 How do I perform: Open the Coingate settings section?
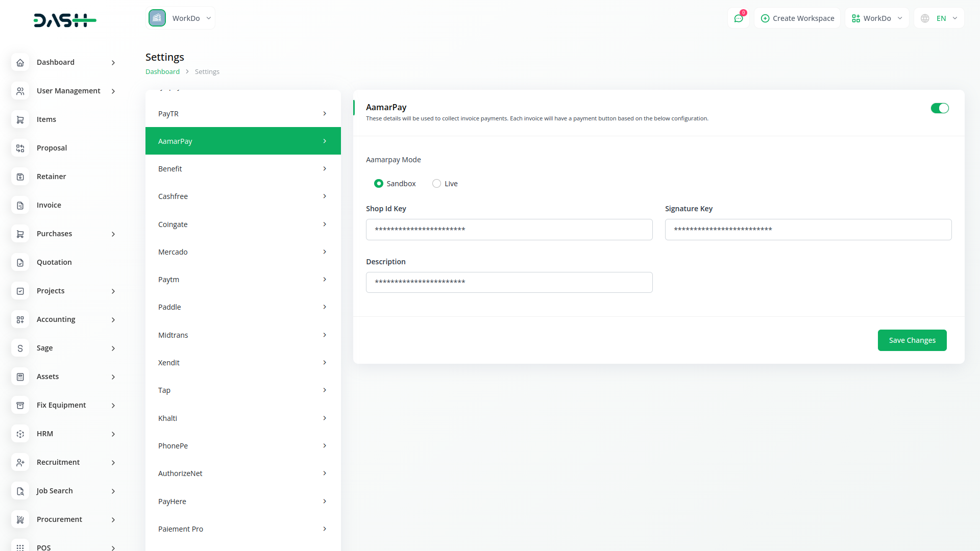pyautogui.click(x=243, y=224)
